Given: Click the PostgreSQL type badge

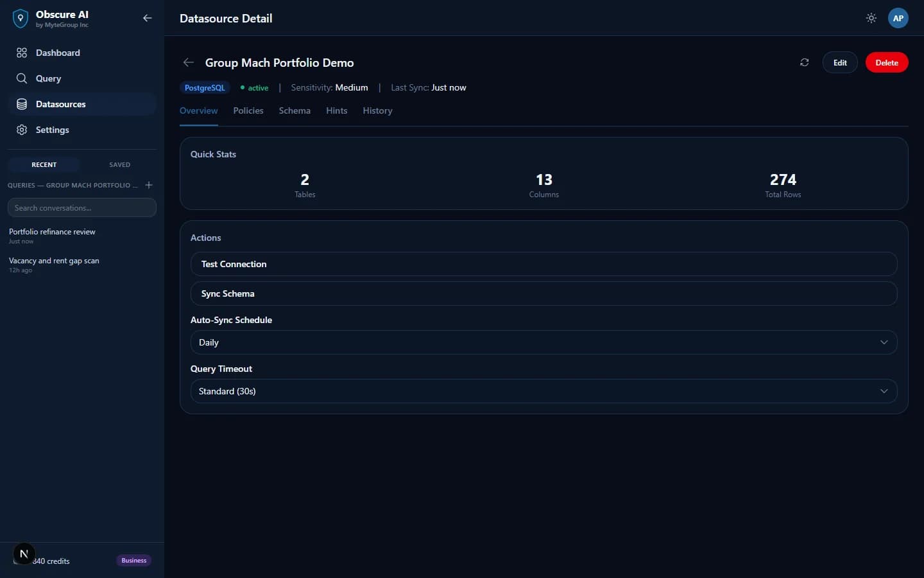Looking at the screenshot, I should [205, 88].
